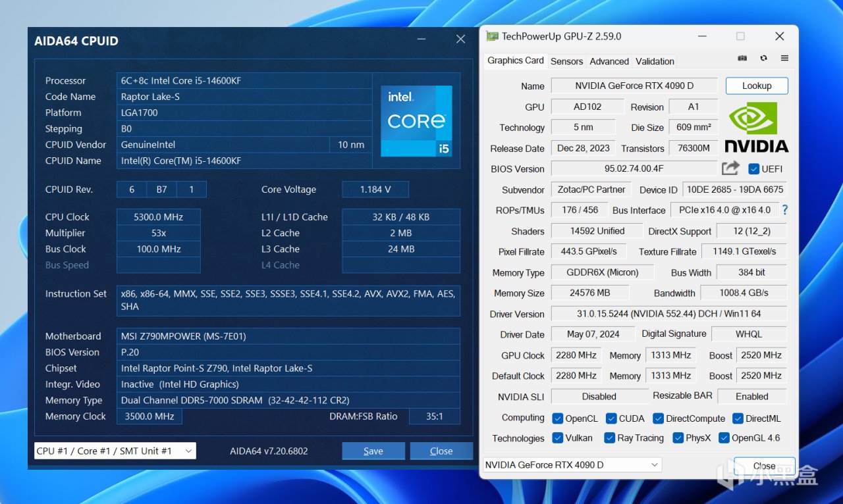Click the Lookup button
The image size is (843, 504).
757,86
